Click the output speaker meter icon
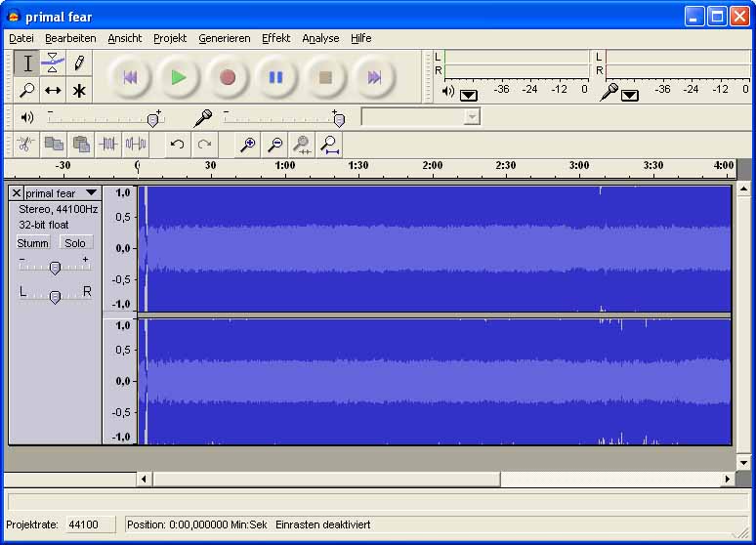Screen dimensions: 756x545 coord(448,91)
